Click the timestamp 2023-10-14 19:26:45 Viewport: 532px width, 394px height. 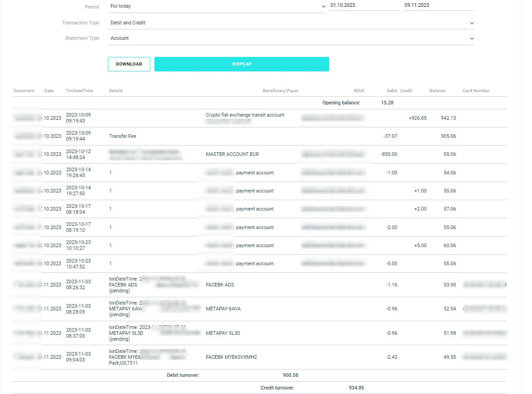79,173
